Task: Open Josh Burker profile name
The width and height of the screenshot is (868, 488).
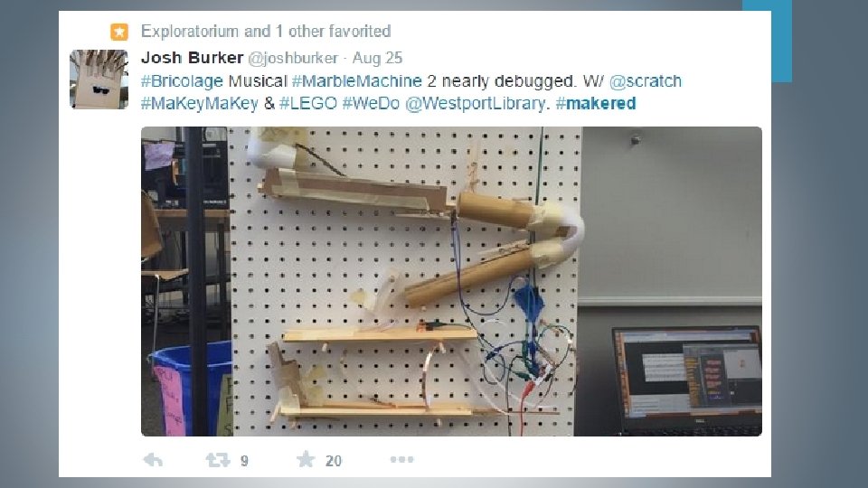Action: click(192, 58)
